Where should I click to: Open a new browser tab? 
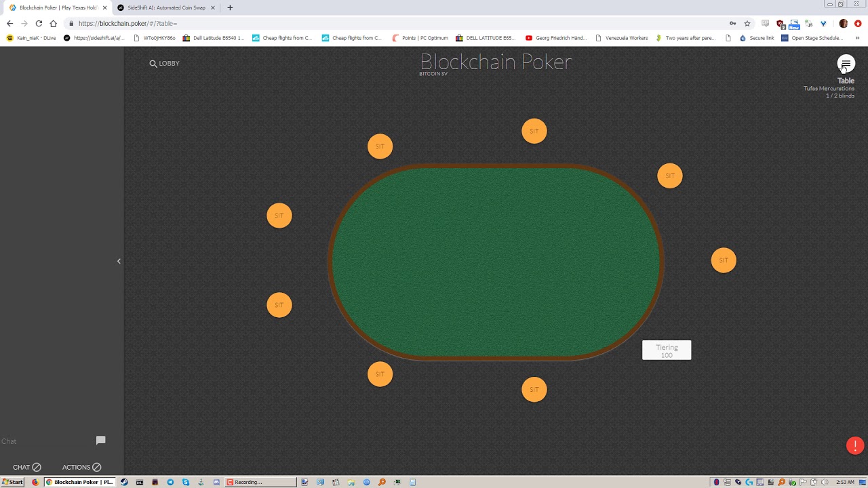tap(230, 7)
